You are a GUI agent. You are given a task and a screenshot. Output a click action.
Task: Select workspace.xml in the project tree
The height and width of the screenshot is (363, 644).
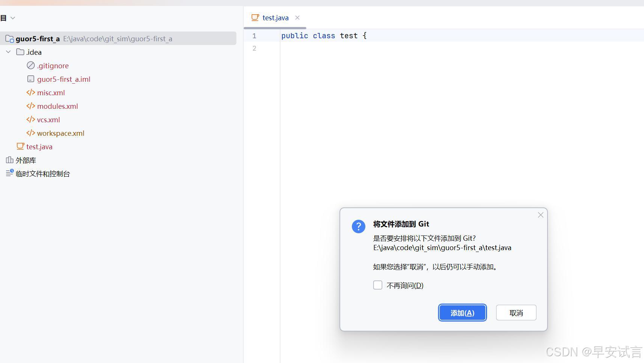(x=60, y=133)
